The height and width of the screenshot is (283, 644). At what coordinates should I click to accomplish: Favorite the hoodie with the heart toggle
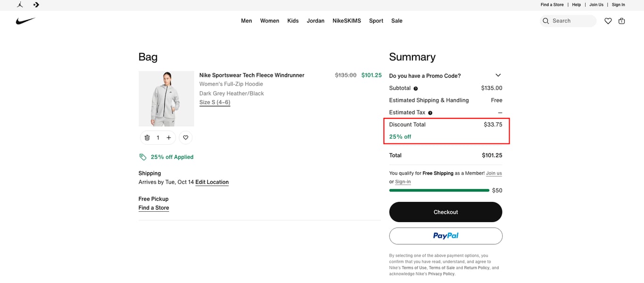click(185, 137)
